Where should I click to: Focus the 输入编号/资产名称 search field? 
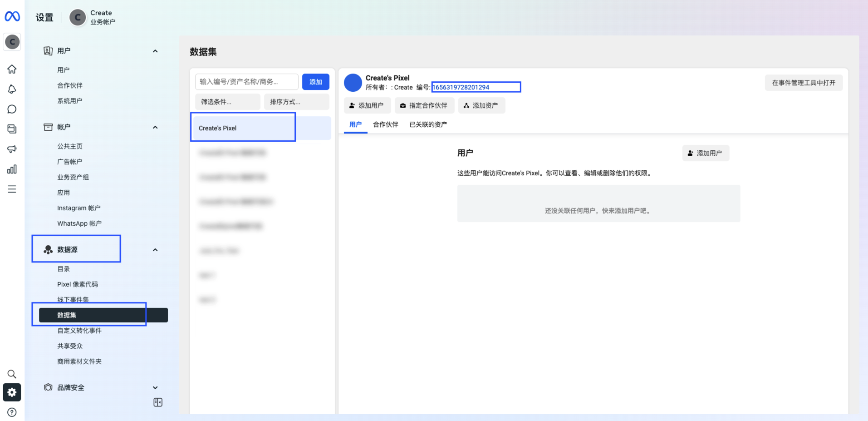pos(247,82)
